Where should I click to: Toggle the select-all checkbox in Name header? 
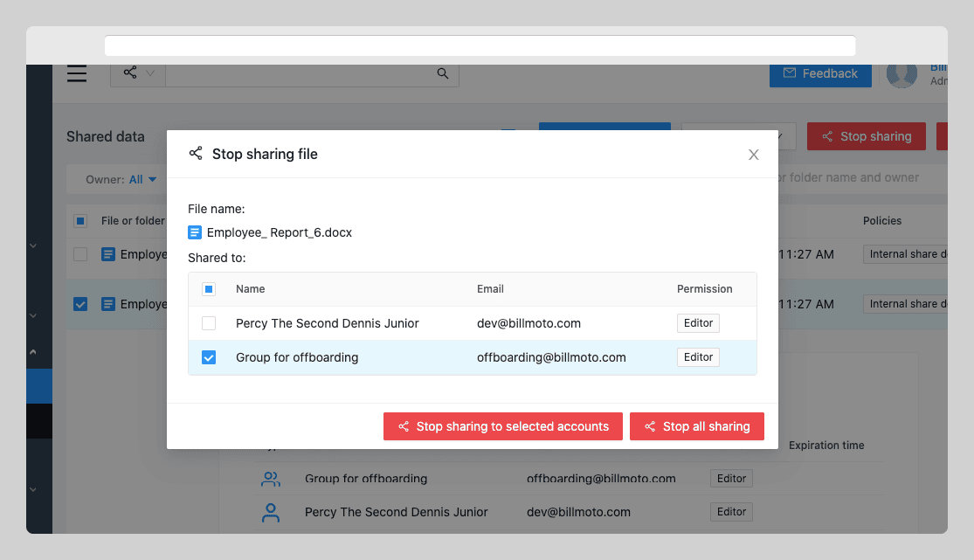(x=209, y=288)
